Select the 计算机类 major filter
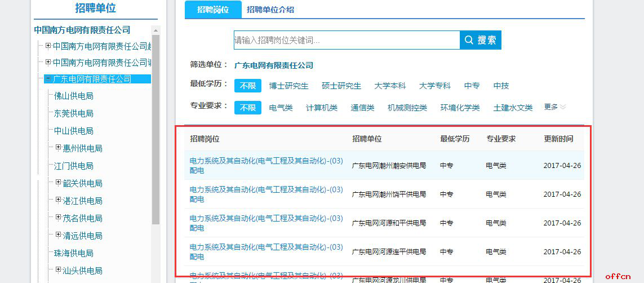This screenshot has height=283, width=644. click(x=321, y=108)
